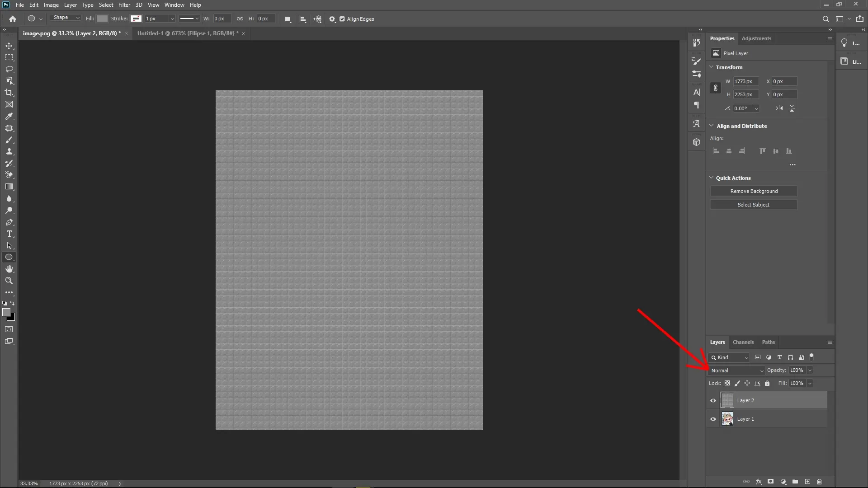868x488 pixels.
Task: Hide Layer 1 with its visibility eye
Action: [x=713, y=419]
